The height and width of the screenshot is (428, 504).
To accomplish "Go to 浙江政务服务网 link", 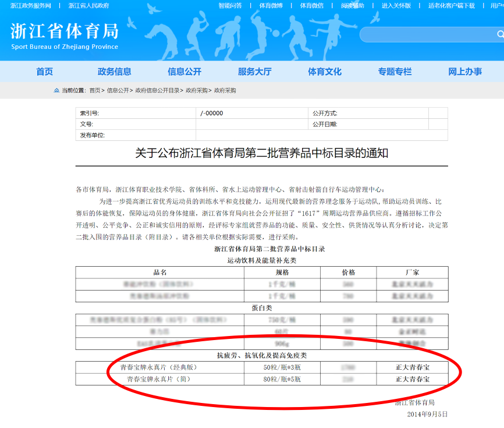I will click(x=30, y=5).
